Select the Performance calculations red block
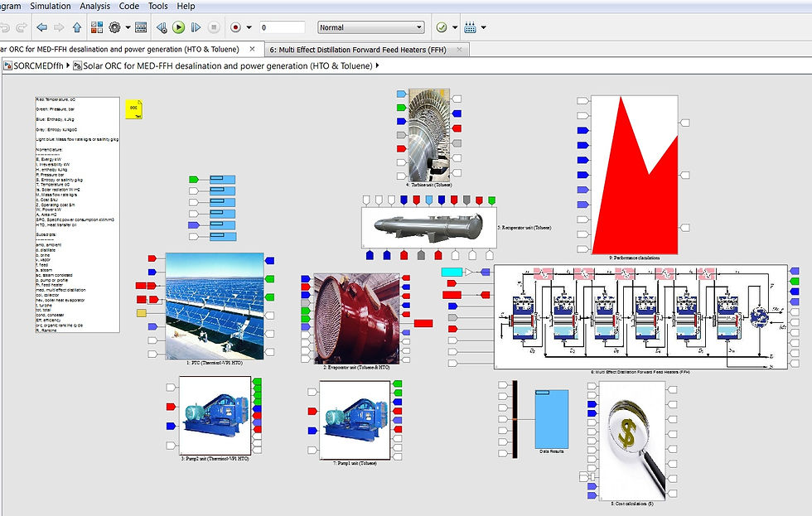This screenshot has width=812, height=516. [x=635, y=175]
